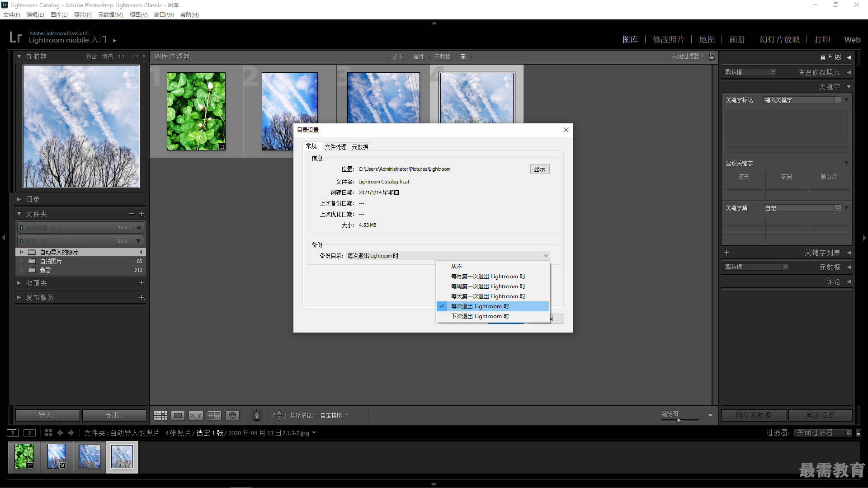Click the 同步元数据 button

754,415
